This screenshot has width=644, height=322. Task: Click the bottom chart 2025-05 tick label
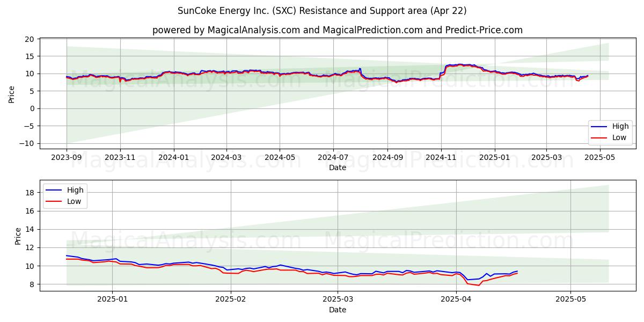click(571, 299)
